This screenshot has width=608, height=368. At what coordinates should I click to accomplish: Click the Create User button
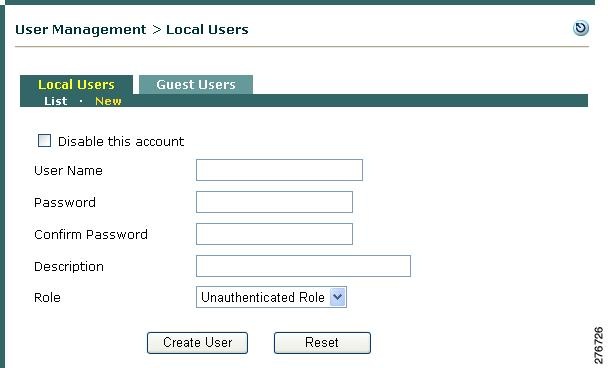tap(197, 342)
